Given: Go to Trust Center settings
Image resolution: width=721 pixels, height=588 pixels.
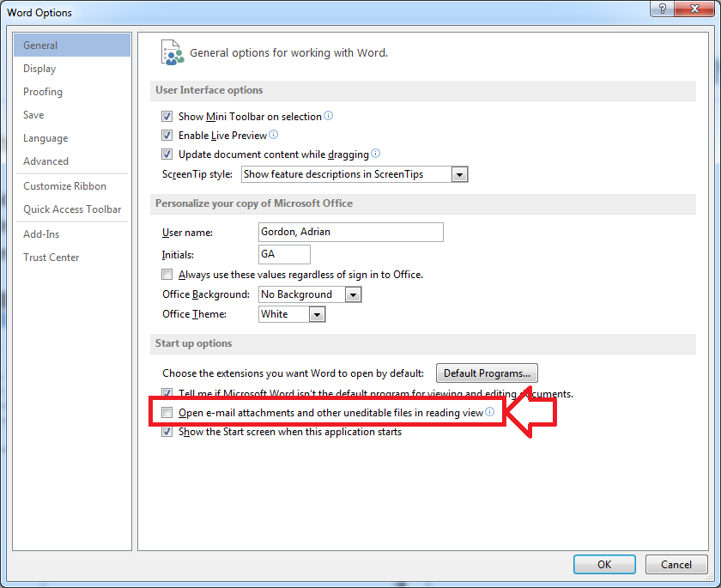Looking at the screenshot, I should [x=72, y=257].
